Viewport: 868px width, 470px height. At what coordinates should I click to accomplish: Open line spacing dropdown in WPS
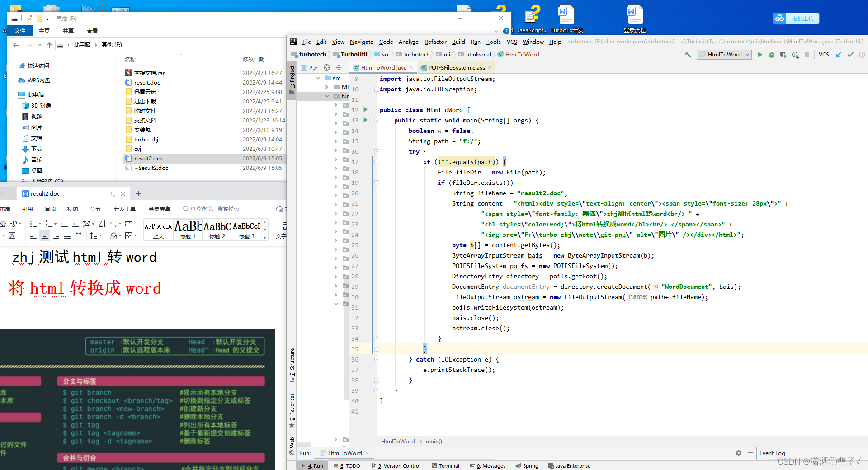[x=100, y=236]
